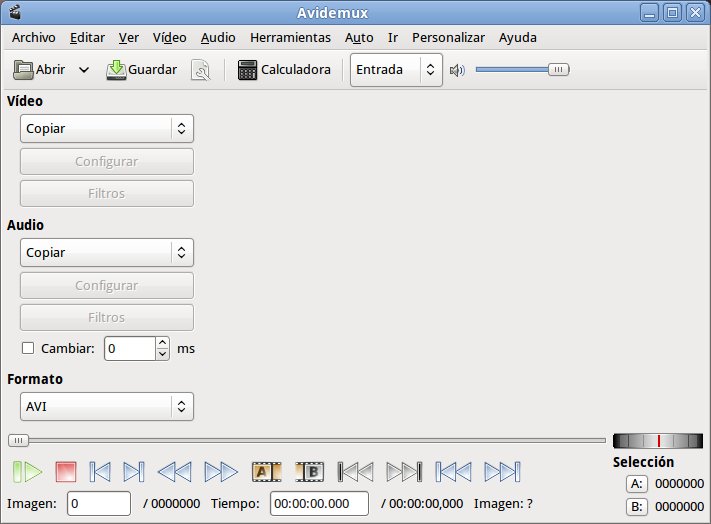Mute audio with the speaker icon
This screenshot has width=711, height=524.
coord(457,70)
